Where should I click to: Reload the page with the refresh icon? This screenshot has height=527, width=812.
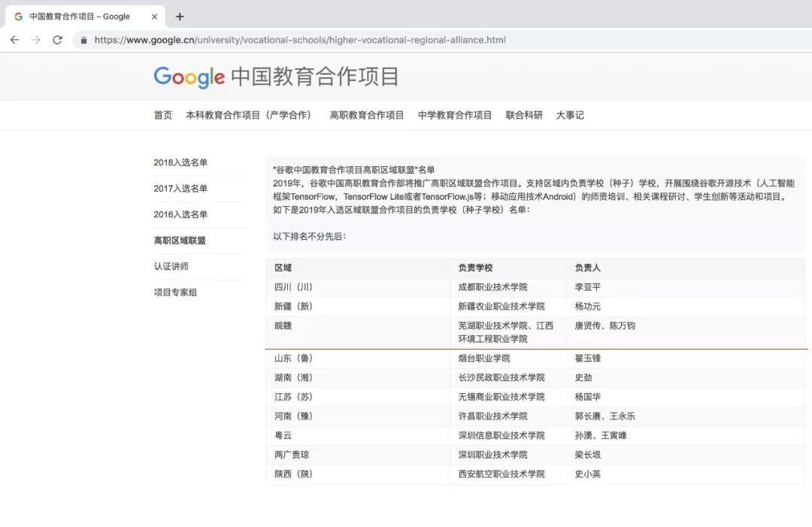click(x=57, y=40)
